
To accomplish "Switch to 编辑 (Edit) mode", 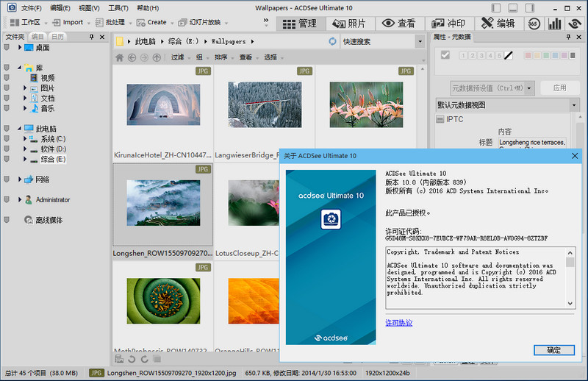I will (499, 23).
